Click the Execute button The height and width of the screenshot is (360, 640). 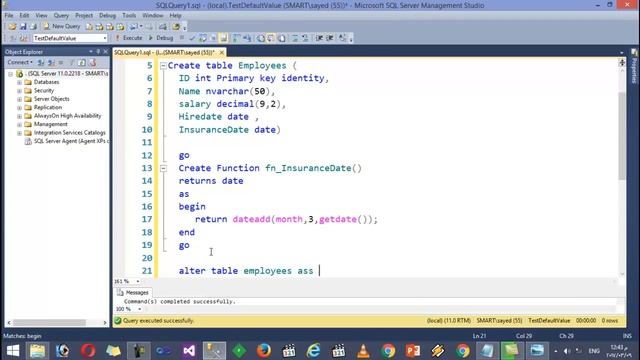click(129, 38)
